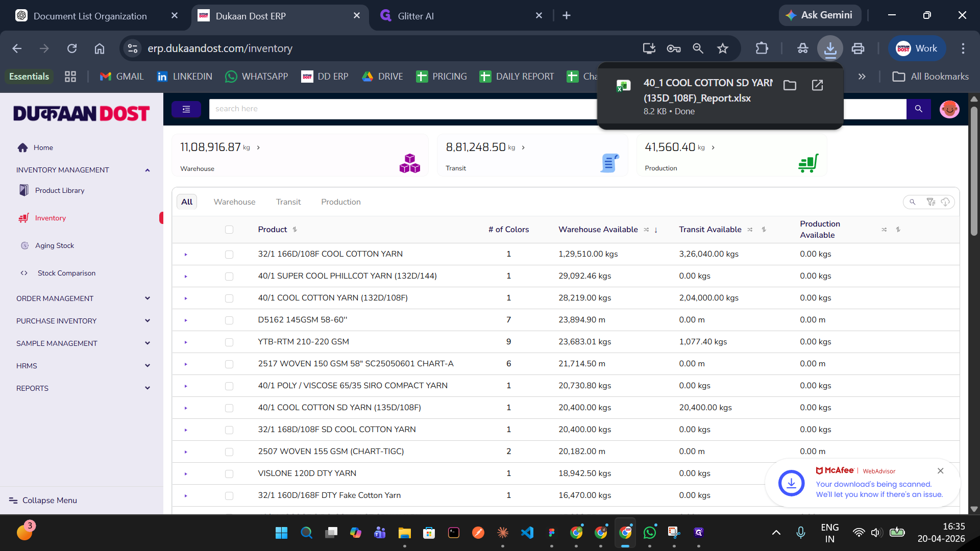Switch to the Transit tab

tap(288, 202)
